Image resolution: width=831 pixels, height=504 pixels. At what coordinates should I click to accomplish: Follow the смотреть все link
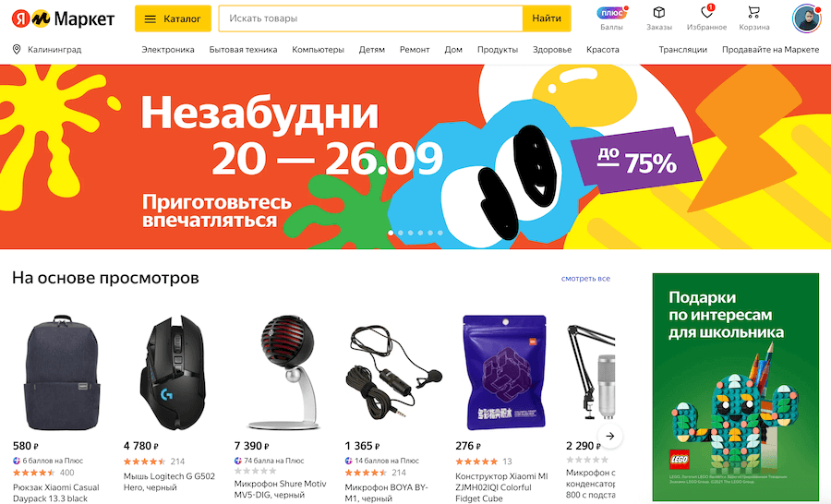pyautogui.click(x=585, y=278)
